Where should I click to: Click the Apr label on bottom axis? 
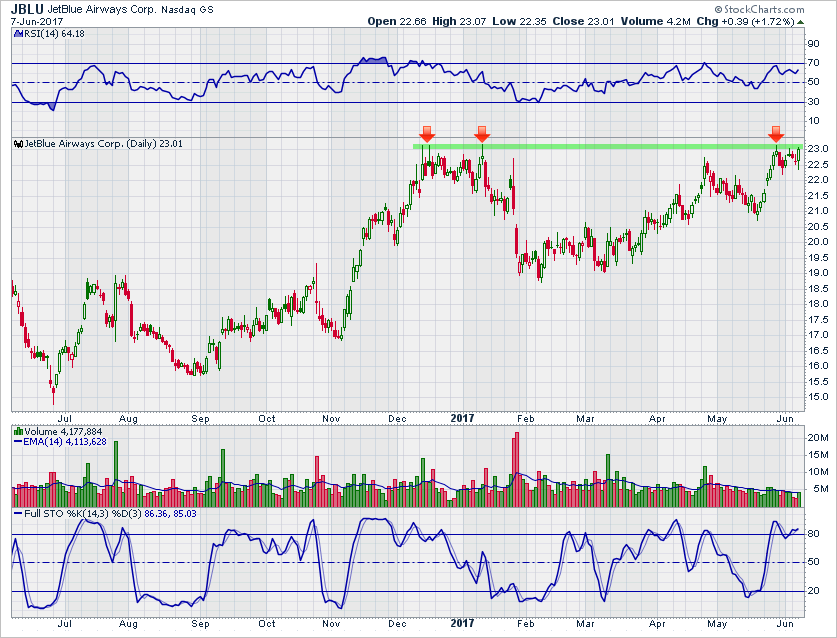[658, 622]
